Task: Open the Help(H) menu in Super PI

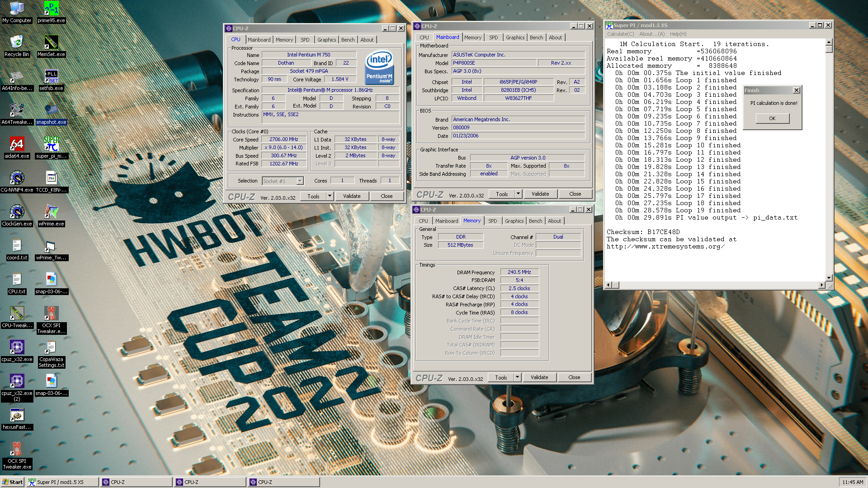Action: pos(678,34)
